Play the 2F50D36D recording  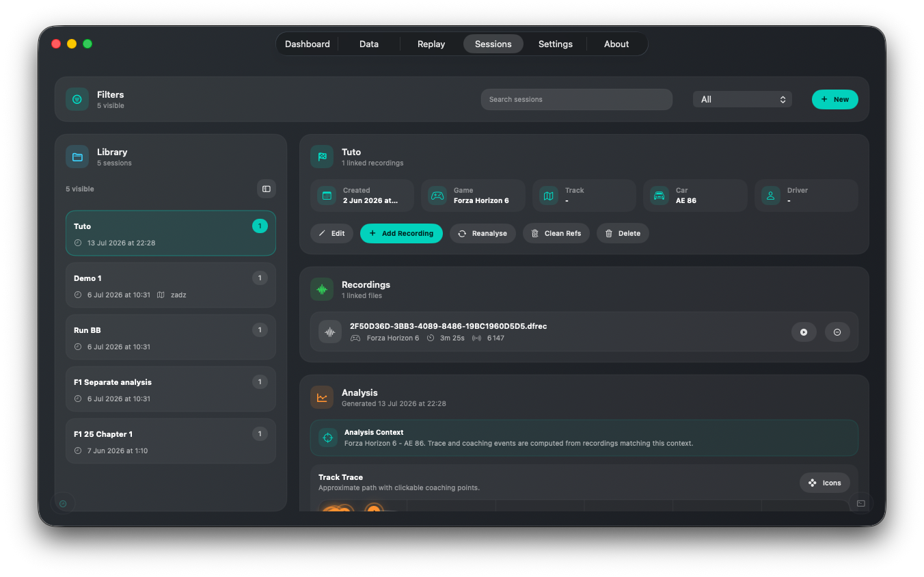(804, 332)
